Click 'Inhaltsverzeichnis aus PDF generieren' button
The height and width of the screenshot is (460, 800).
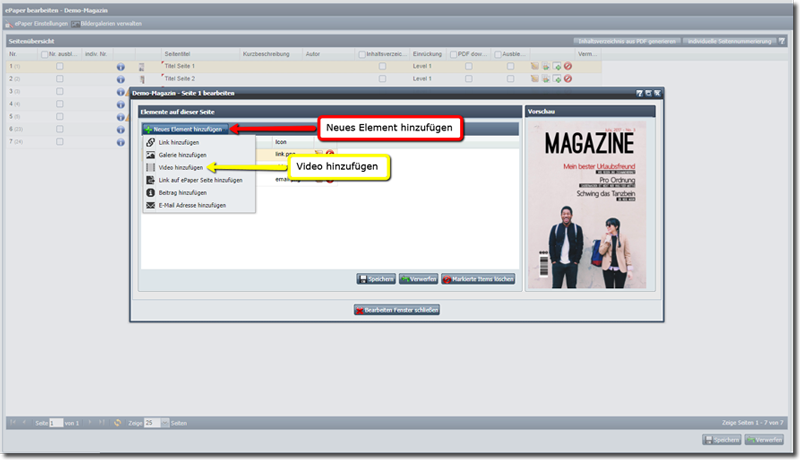(x=627, y=41)
